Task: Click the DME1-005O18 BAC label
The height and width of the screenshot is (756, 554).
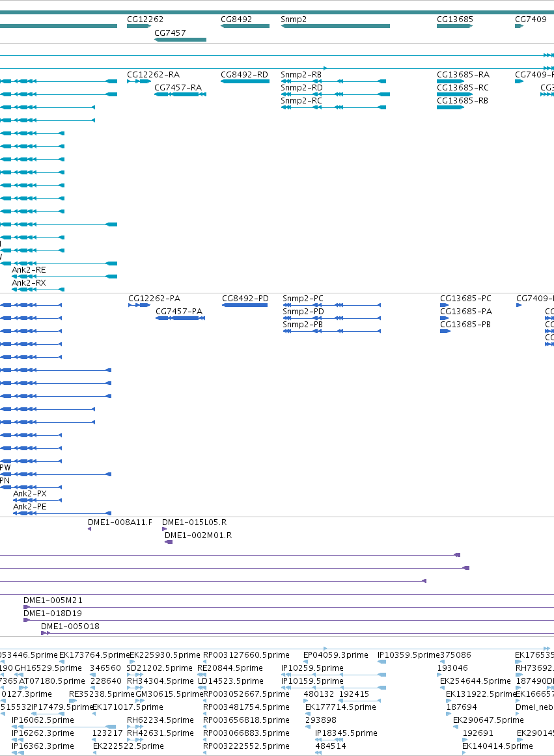Action: click(70, 627)
